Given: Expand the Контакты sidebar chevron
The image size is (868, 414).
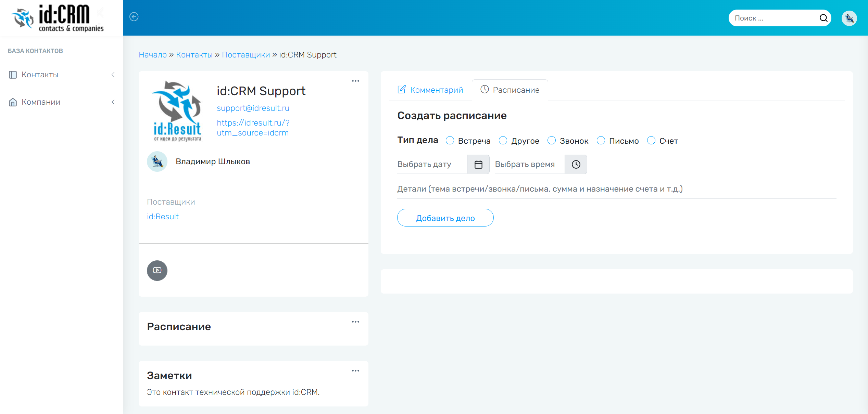Looking at the screenshot, I should click(113, 75).
